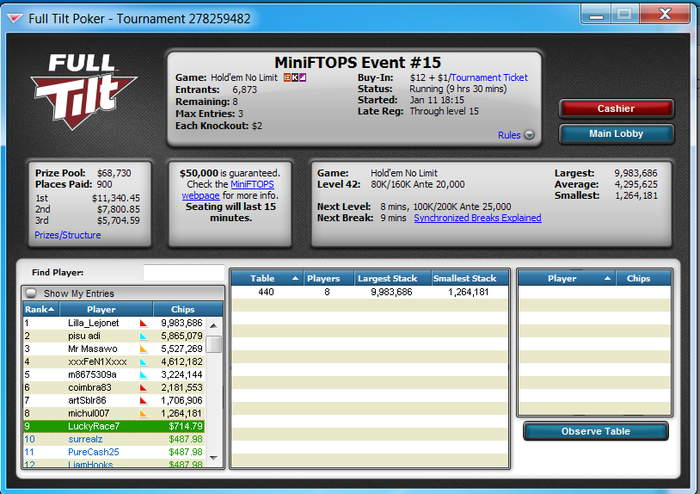
Task: Click the 9,983,686 largest stack table cell
Action: [392, 292]
